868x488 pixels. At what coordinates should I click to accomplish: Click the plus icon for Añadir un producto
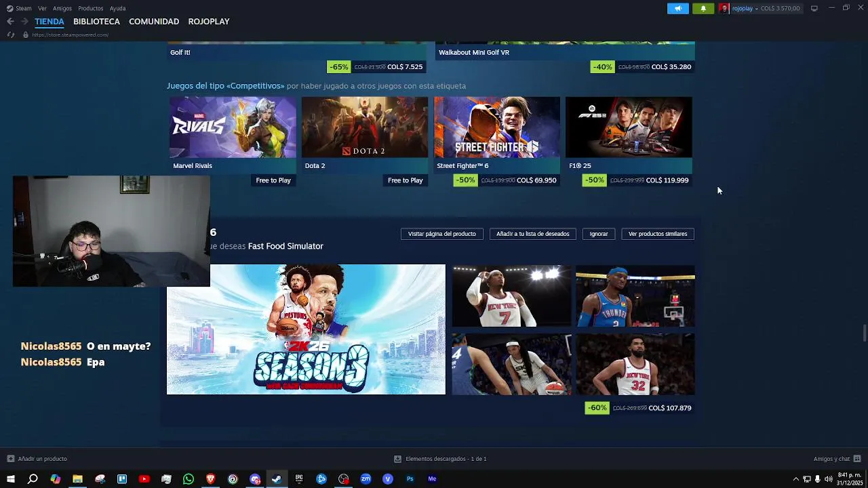click(x=10, y=459)
